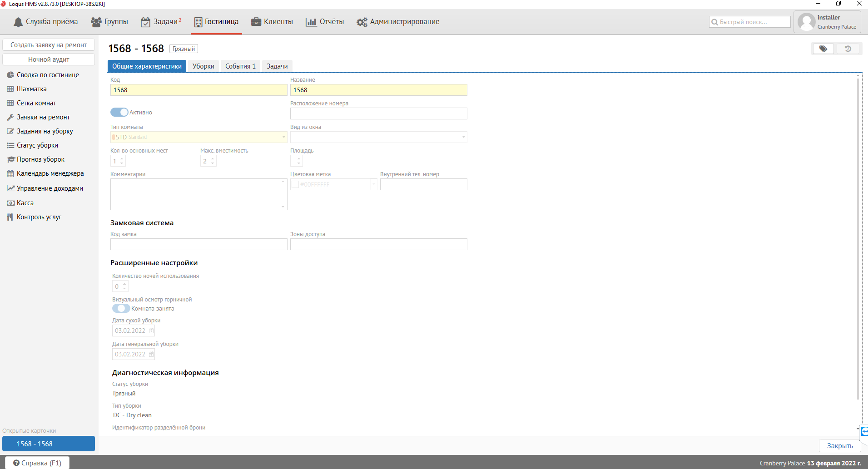Open Заявки на ремонт wrench item
868x469 pixels.
click(x=43, y=117)
